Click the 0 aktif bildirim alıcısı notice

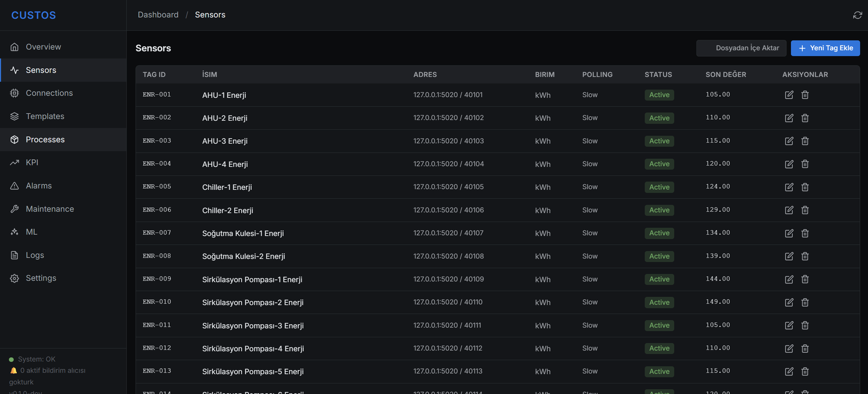[53, 371]
